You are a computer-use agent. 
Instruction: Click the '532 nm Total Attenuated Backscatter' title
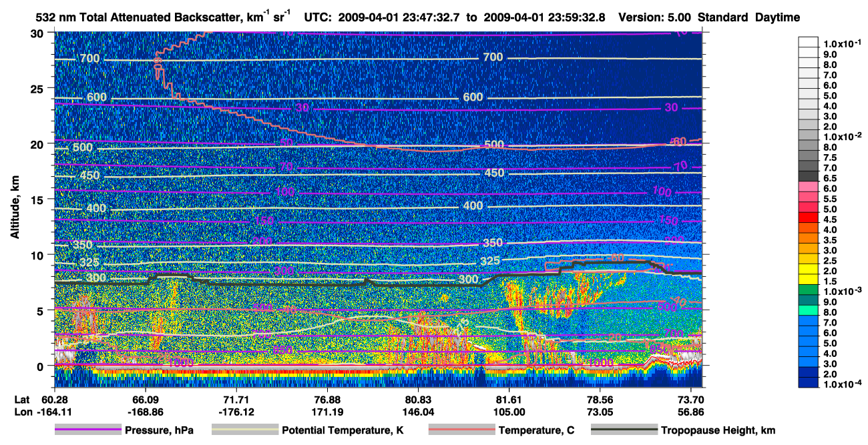point(138,17)
